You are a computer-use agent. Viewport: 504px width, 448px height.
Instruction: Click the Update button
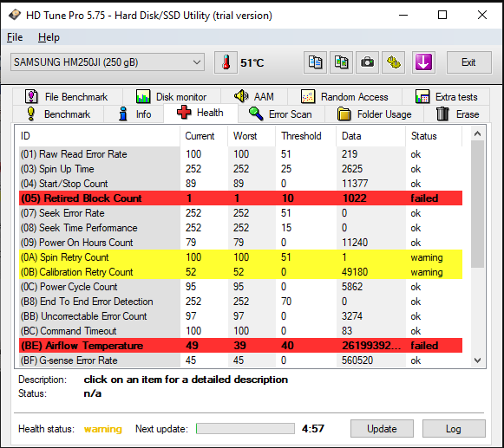[382, 429]
